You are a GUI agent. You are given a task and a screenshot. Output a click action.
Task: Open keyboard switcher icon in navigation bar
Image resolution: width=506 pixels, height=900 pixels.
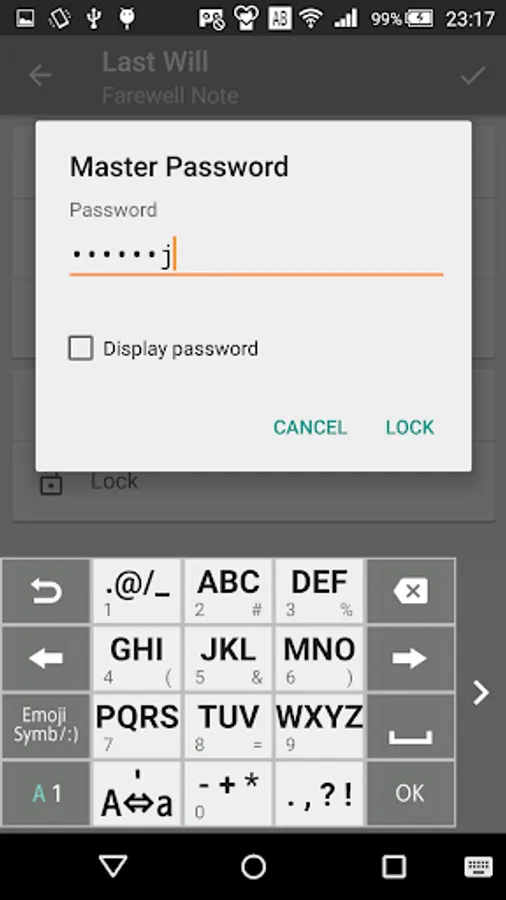coord(478,867)
